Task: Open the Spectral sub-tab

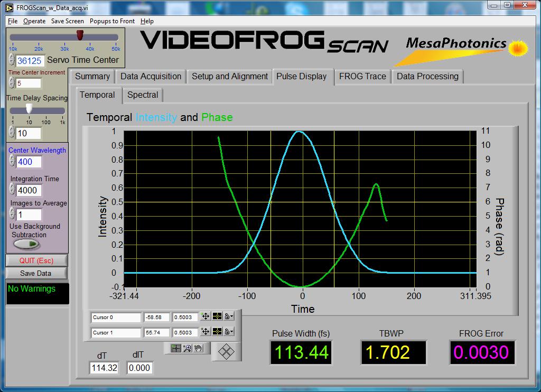Action: (143, 95)
